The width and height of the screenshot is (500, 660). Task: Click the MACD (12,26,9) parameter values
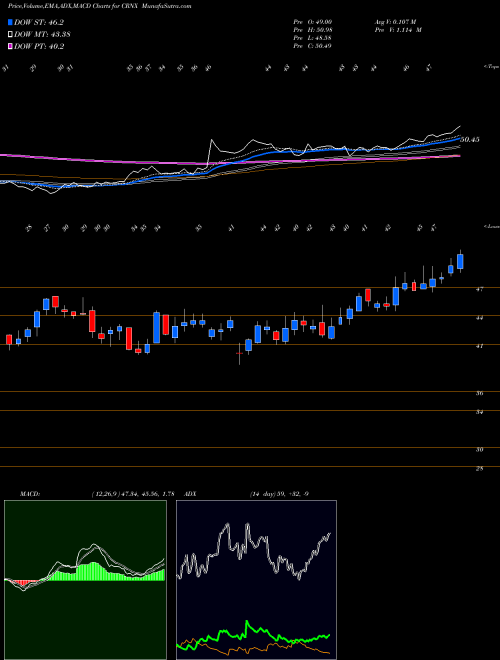click(133, 493)
